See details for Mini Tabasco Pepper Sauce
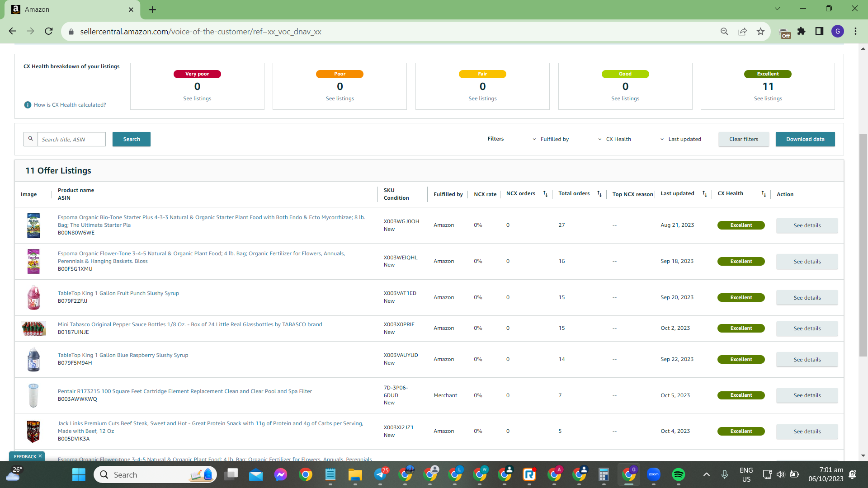Viewport: 868px width, 488px height. pos(807,328)
